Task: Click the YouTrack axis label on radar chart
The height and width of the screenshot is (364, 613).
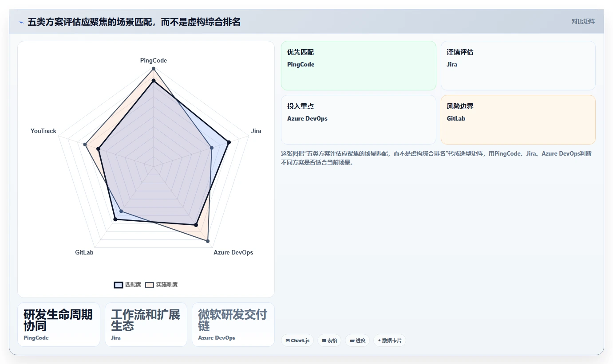Action: (x=44, y=131)
